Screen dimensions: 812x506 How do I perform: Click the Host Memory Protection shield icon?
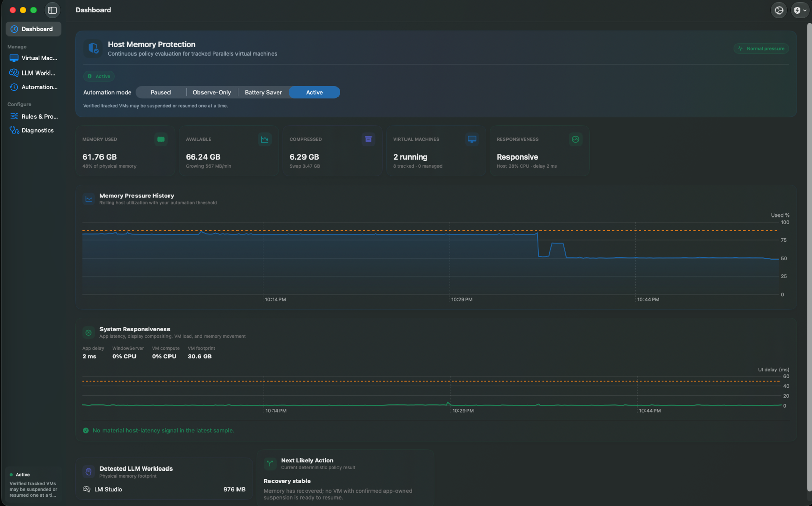pyautogui.click(x=93, y=48)
